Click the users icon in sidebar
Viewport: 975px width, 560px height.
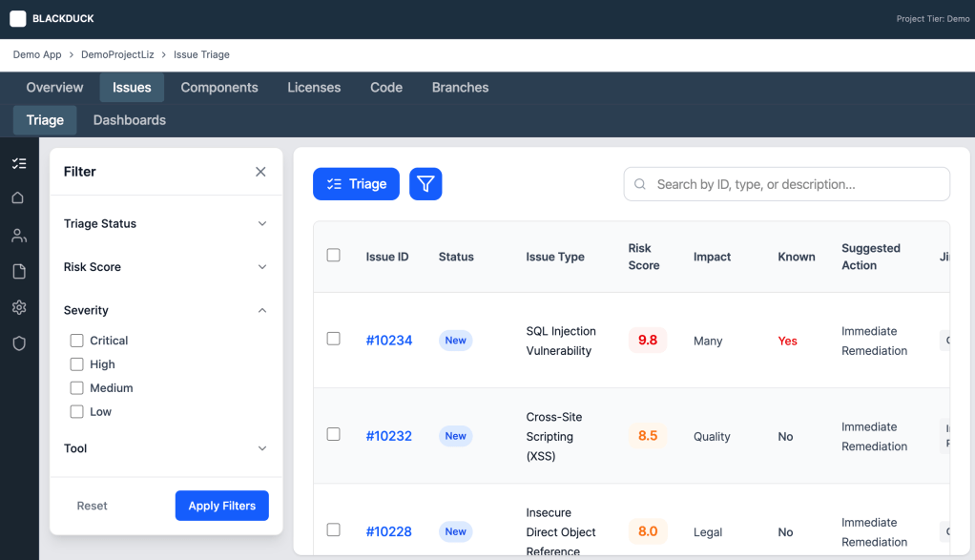point(19,235)
